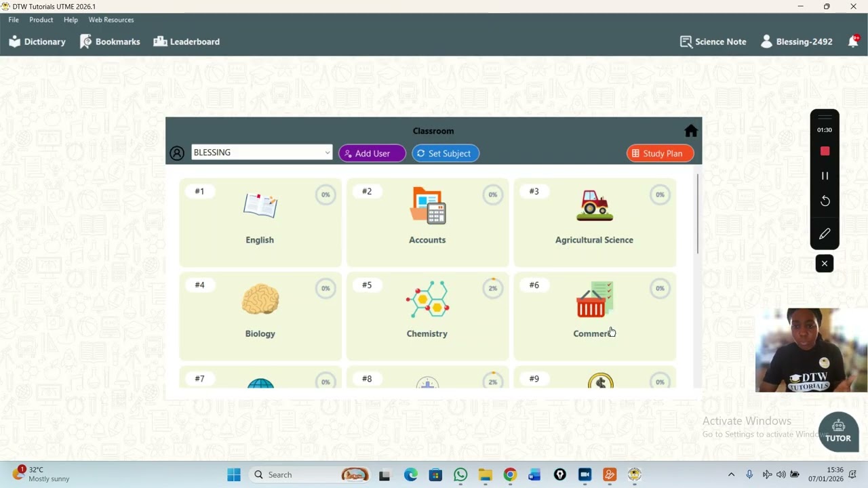The image size is (868, 488).
Task: Click the Add User button
Action: (x=372, y=153)
